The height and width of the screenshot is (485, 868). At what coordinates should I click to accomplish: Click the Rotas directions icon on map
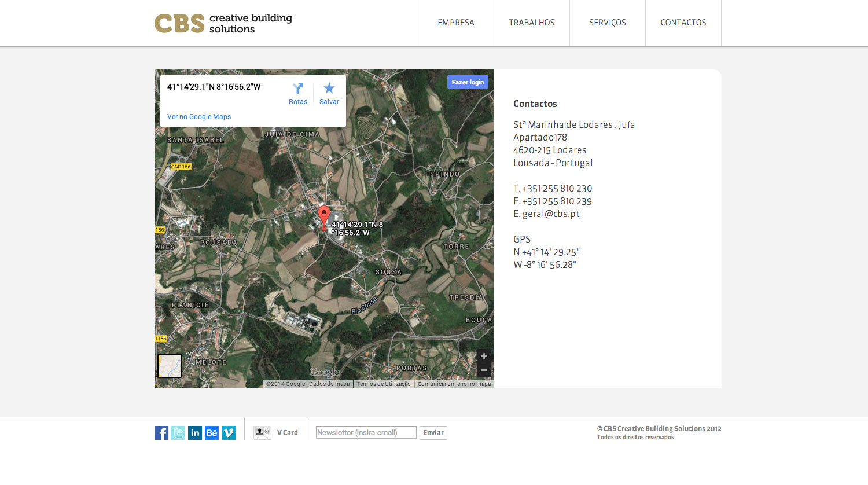[298, 89]
